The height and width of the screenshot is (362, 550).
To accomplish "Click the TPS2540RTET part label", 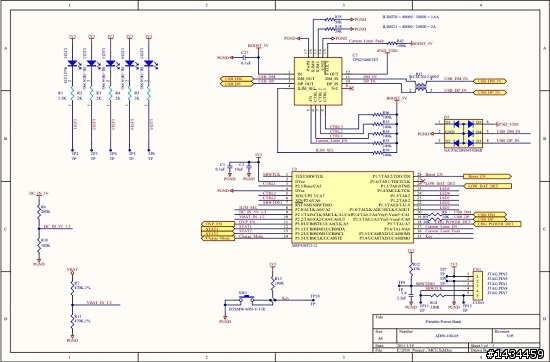I will coord(365,60).
